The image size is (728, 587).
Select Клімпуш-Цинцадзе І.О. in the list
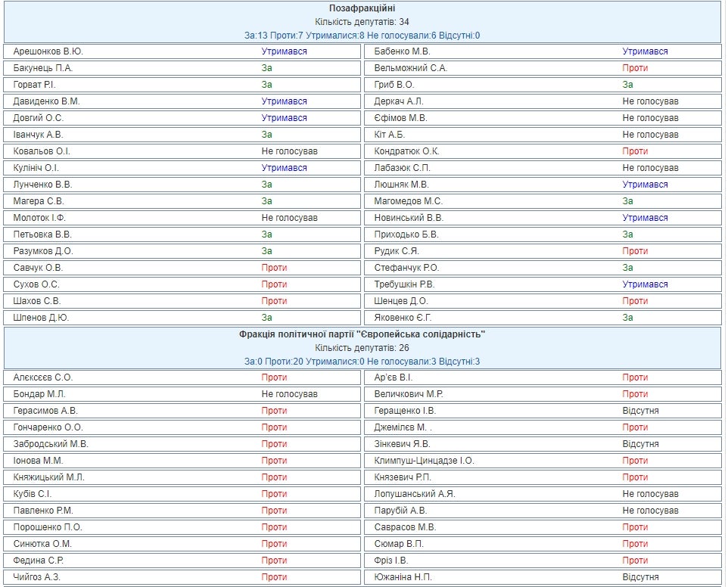tap(424, 461)
